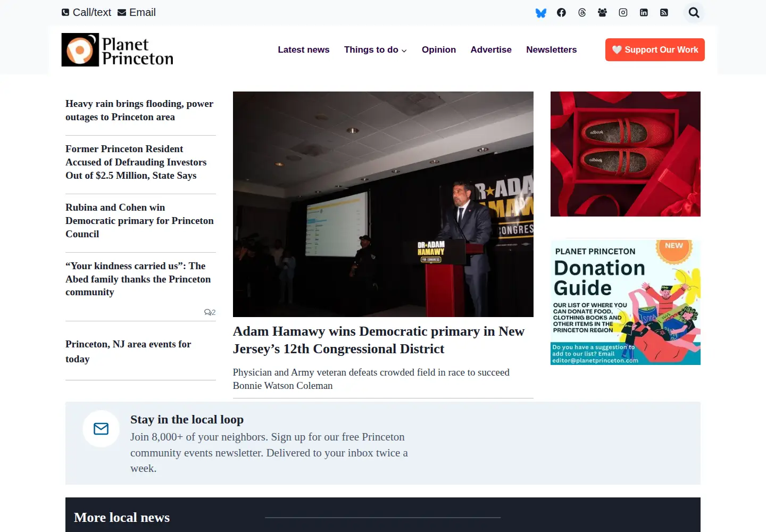The width and height of the screenshot is (766, 532).
Task: Go to the Advertise page
Action: pos(491,50)
